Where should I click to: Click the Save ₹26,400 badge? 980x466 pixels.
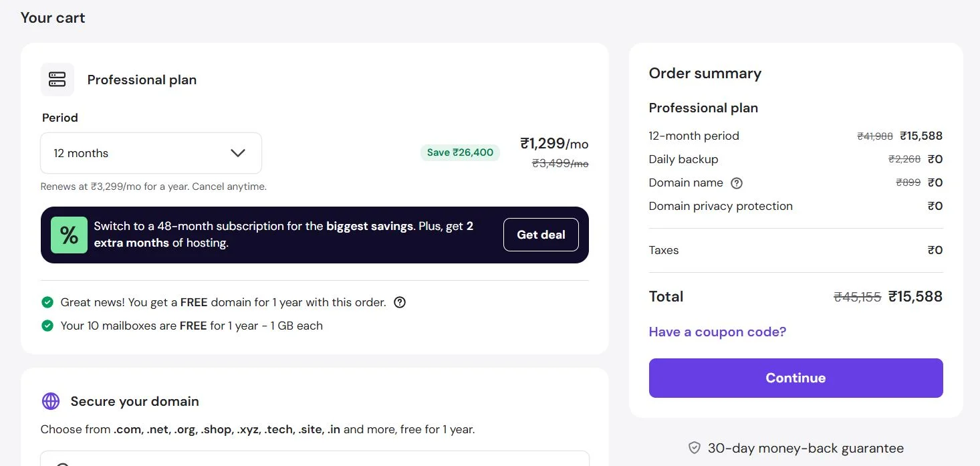[x=460, y=152]
